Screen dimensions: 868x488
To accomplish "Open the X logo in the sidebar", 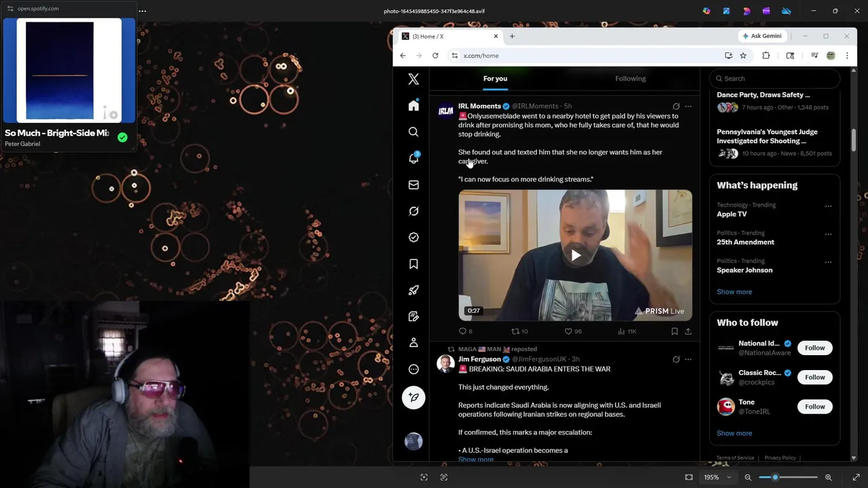I will 414,79.
